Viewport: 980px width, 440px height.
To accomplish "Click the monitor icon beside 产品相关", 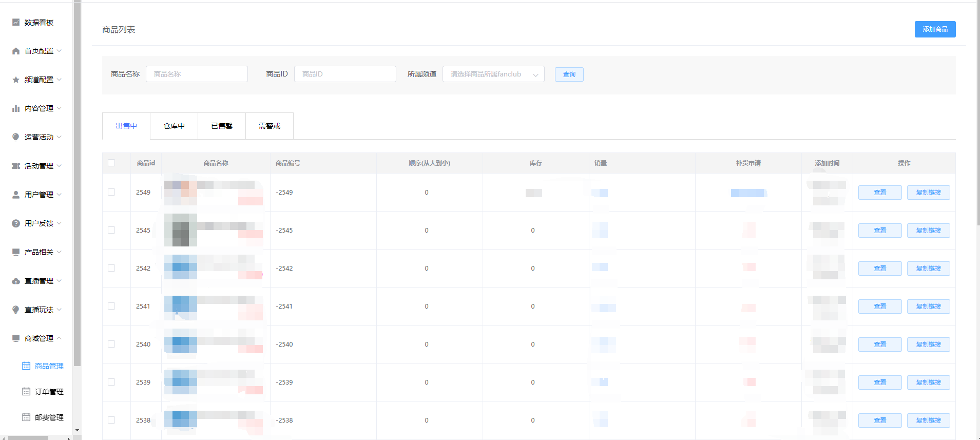I will pyautogui.click(x=16, y=252).
